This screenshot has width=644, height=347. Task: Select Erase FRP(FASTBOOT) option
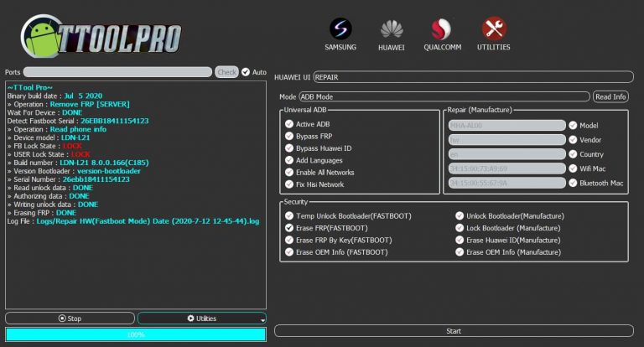(x=326, y=228)
